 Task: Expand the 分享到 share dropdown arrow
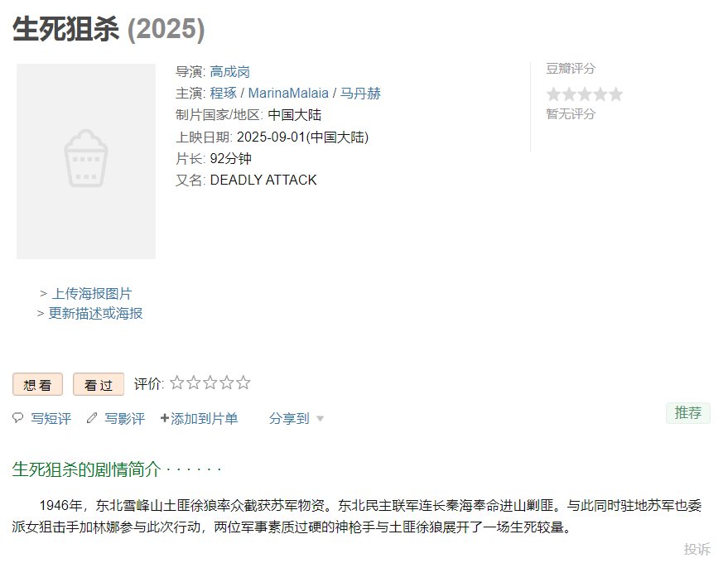321,419
